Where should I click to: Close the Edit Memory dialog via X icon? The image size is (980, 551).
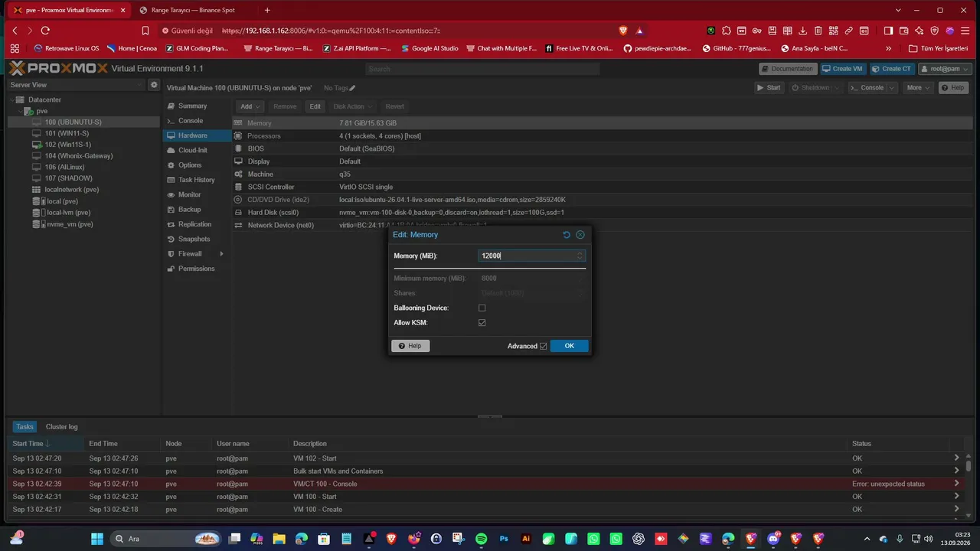click(x=580, y=235)
